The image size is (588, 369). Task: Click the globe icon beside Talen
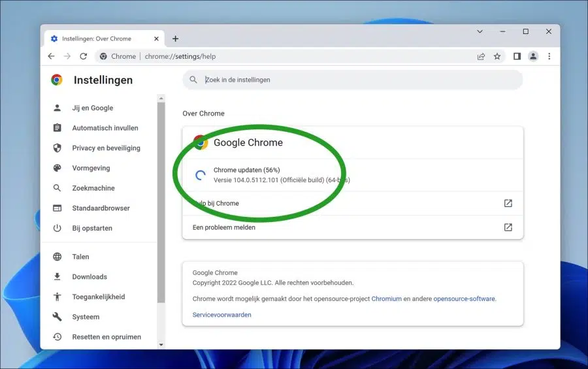[x=57, y=257]
